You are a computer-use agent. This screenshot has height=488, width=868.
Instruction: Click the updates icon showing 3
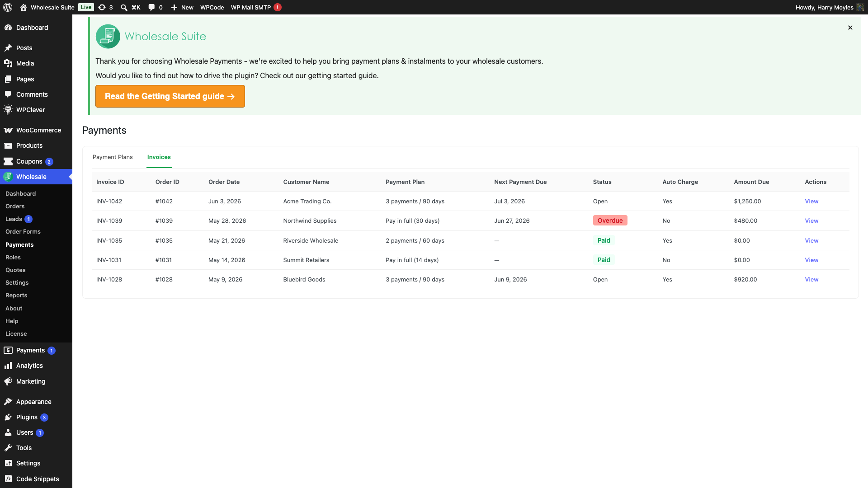[x=102, y=7]
